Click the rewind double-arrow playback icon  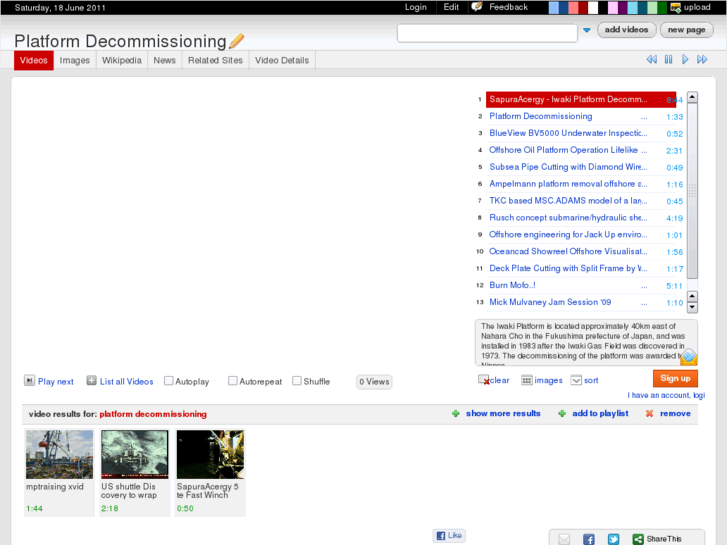point(651,59)
